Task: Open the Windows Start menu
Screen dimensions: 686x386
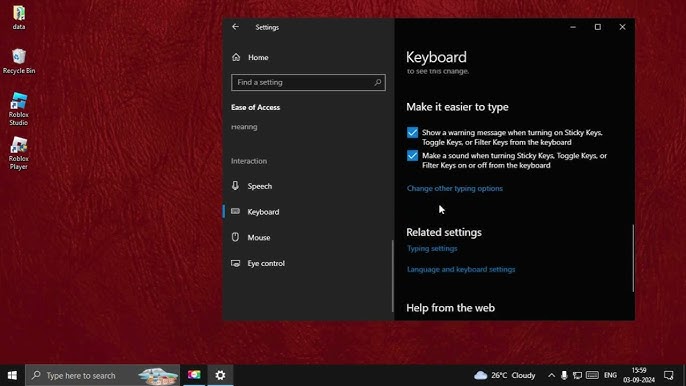Action: (x=12, y=375)
